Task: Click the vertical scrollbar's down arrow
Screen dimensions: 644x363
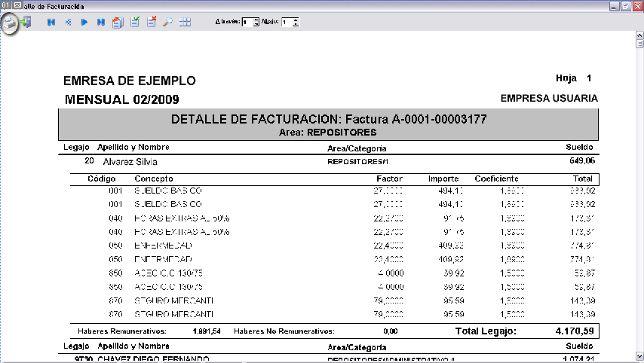Action: [639, 357]
